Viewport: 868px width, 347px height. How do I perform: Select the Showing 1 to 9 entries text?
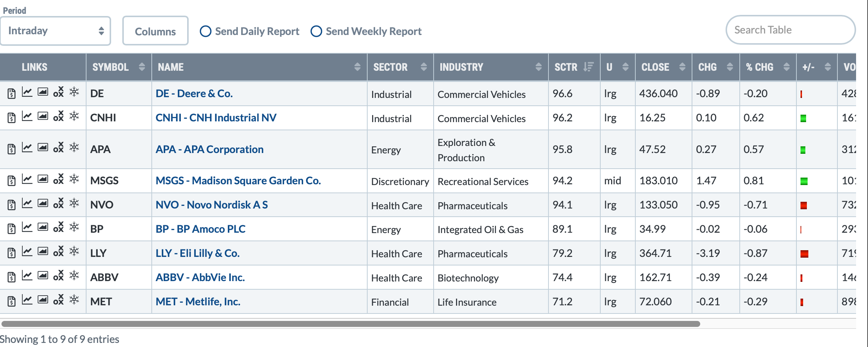click(x=60, y=339)
